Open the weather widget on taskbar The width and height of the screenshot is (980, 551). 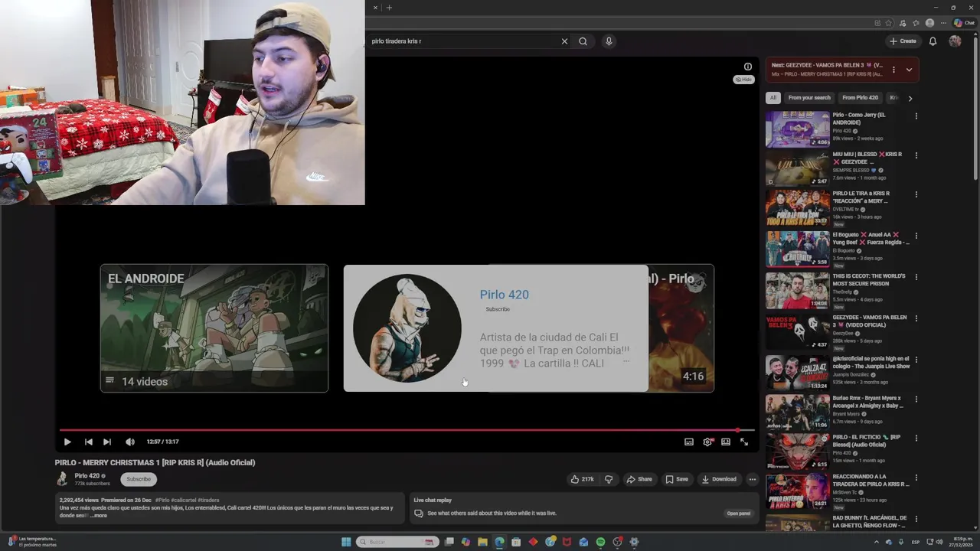click(x=31, y=542)
